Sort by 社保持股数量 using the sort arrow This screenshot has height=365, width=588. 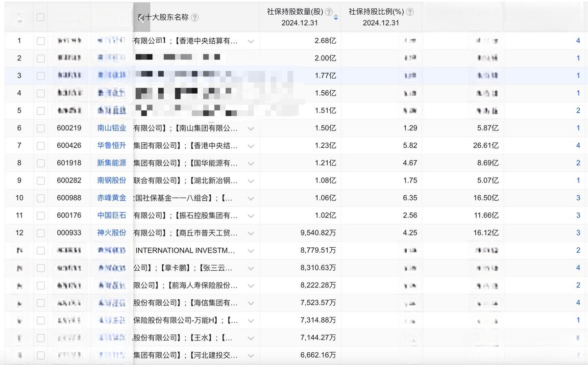pos(336,18)
